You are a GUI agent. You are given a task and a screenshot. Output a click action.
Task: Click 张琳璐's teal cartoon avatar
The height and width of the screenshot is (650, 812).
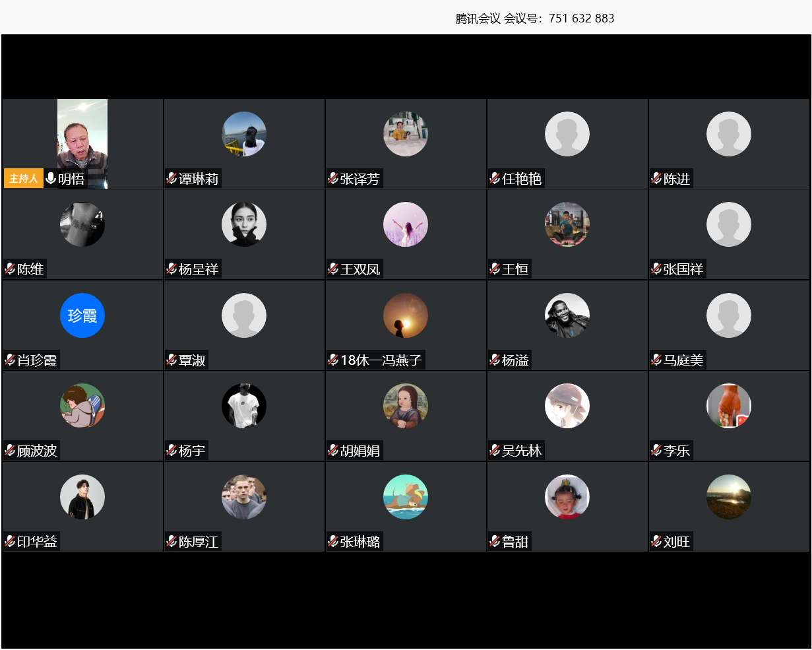pos(406,497)
